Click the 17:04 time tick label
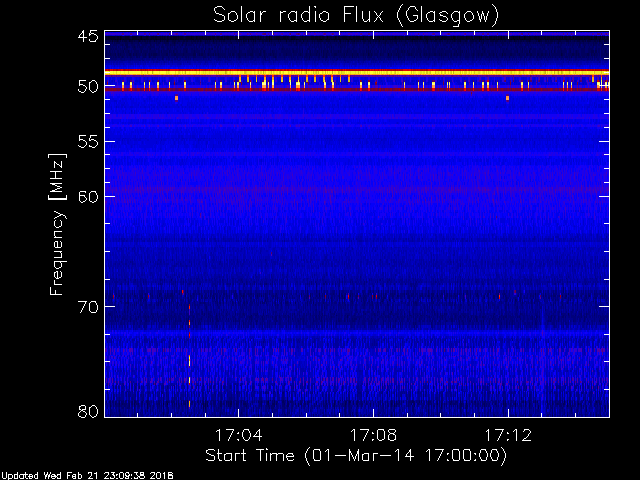The image size is (640, 480). 238,435
